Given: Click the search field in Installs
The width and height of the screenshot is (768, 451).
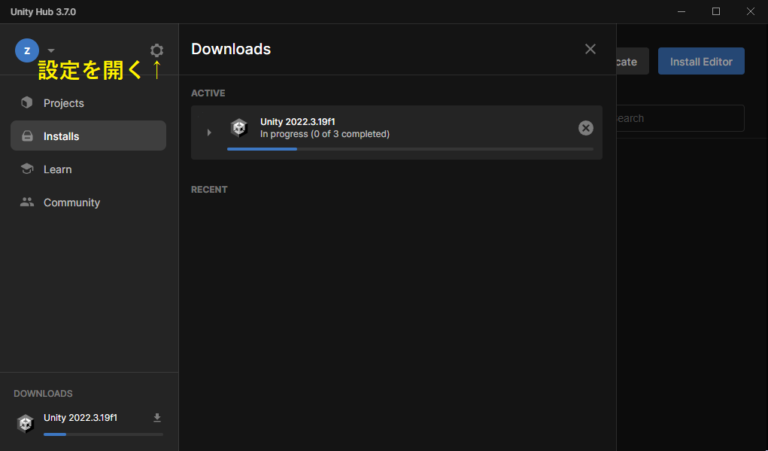Looking at the screenshot, I should (x=680, y=118).
